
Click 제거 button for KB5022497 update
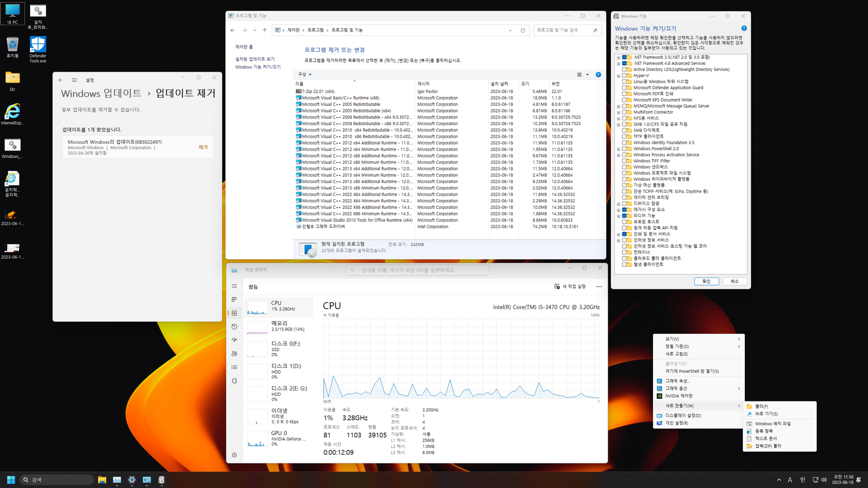click(x=203, y=148)
